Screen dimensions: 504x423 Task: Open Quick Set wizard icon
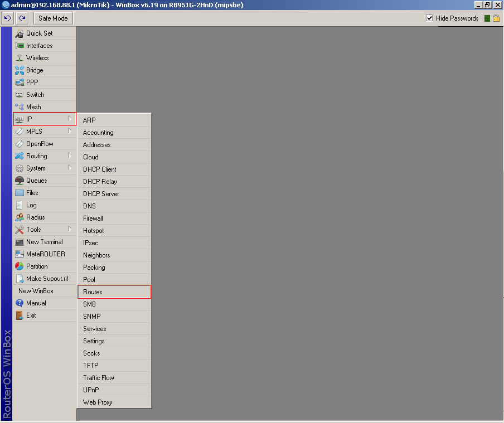tap(20, 33)
